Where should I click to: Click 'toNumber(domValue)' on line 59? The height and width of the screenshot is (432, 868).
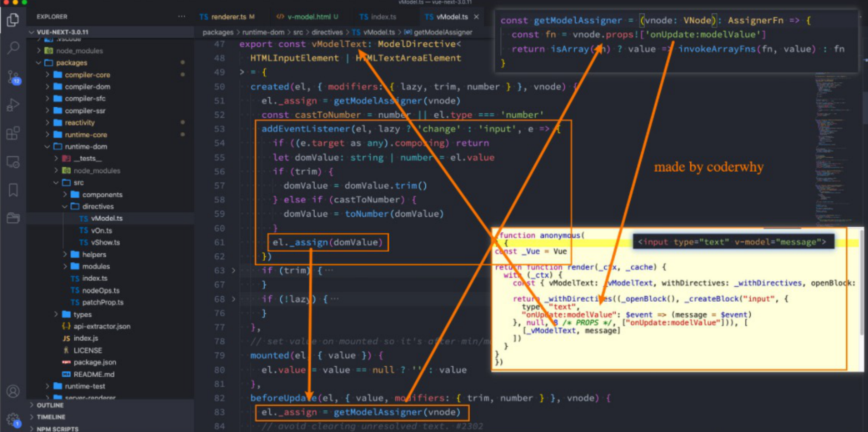pos(394,214)
